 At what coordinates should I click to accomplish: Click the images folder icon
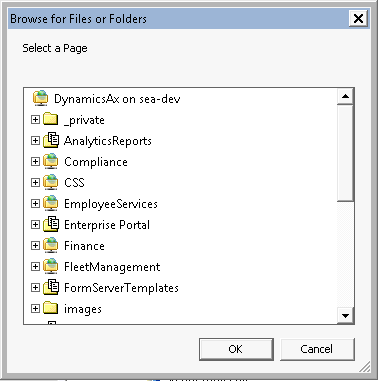click(x=51, y=308)
